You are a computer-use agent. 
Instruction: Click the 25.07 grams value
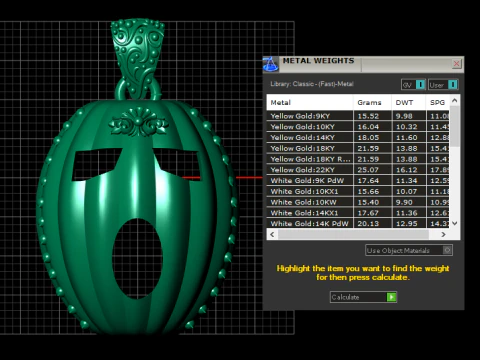(368, 170)
